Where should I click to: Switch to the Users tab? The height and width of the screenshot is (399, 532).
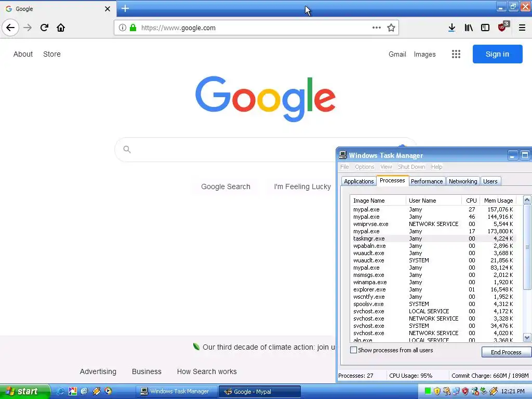click(490, 181)
